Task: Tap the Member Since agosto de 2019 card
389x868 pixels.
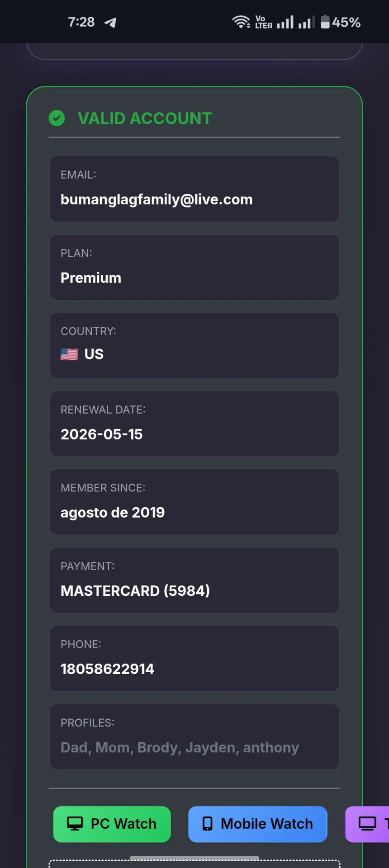Action: pyautogui.click(x=194, y=502)
